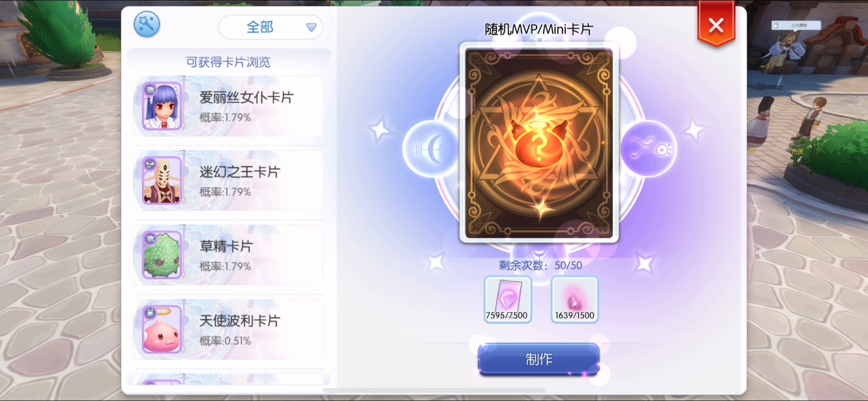
Task: Close the card crafting panel
Action: tap(716, 25)
